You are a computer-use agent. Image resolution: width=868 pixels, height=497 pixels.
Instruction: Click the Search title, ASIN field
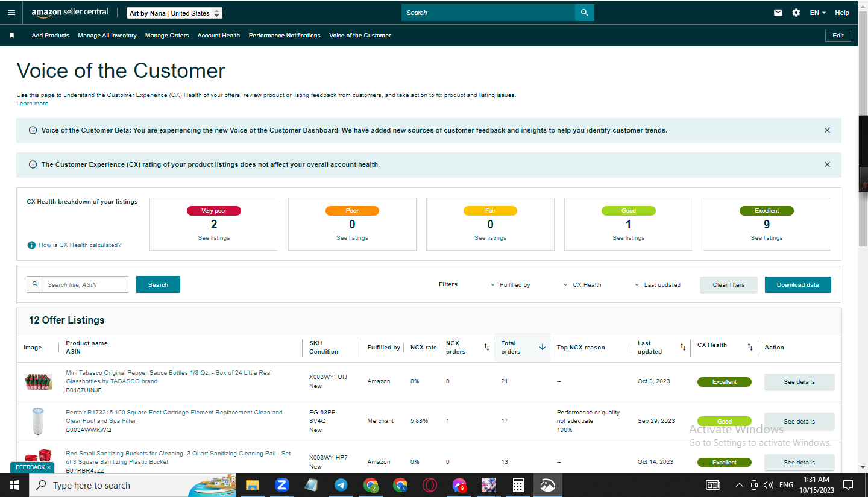point(85,284)
